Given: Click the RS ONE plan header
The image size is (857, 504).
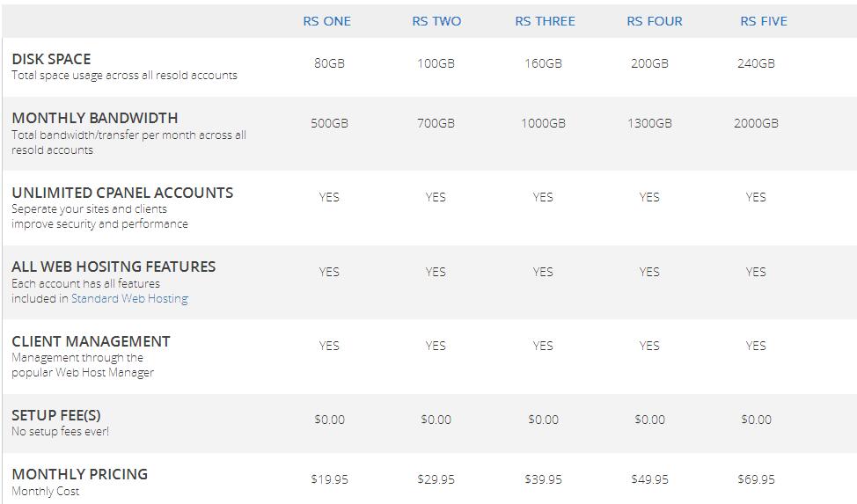Looking at the screenshot, I should 327,21.
